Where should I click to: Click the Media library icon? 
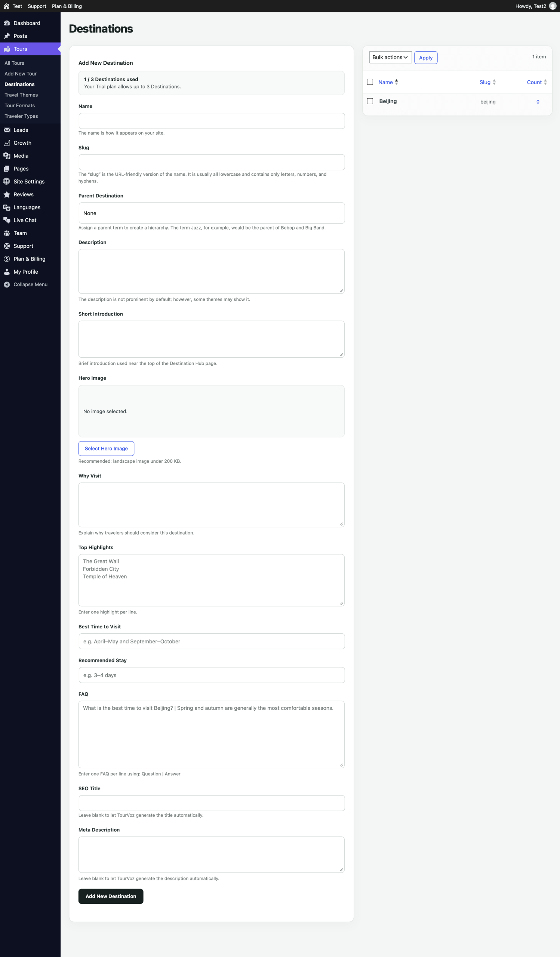[7, 156]
